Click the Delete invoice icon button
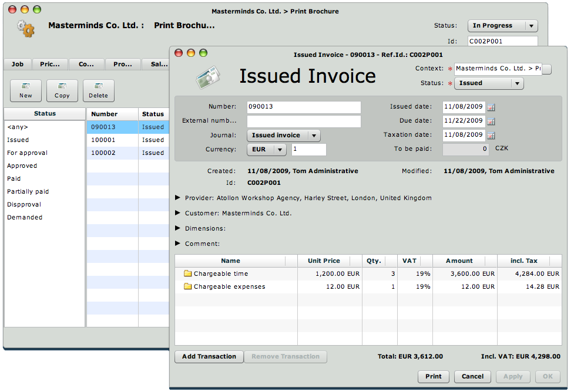This screenshot has width=574, height=392. coord(98,90)
